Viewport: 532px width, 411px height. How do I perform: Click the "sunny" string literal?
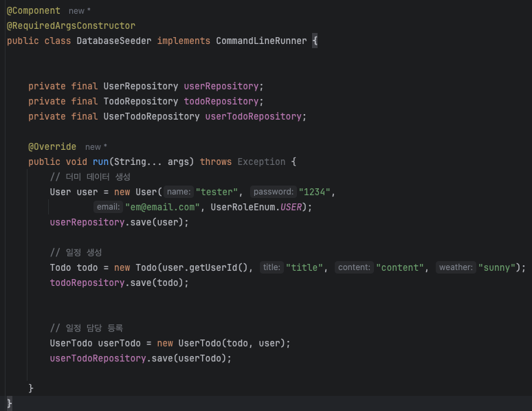tap(497, 267)
